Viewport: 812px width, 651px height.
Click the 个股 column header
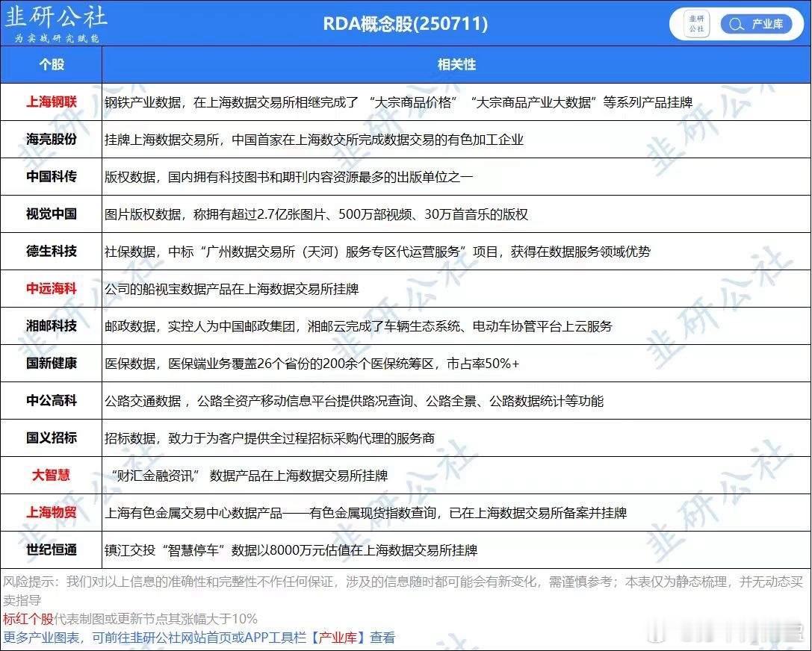[52, 65]
